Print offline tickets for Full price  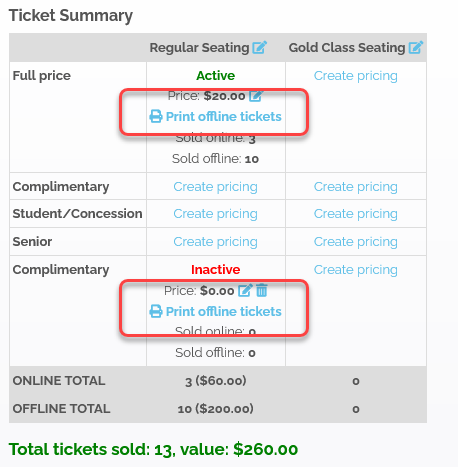pos(215,117)
